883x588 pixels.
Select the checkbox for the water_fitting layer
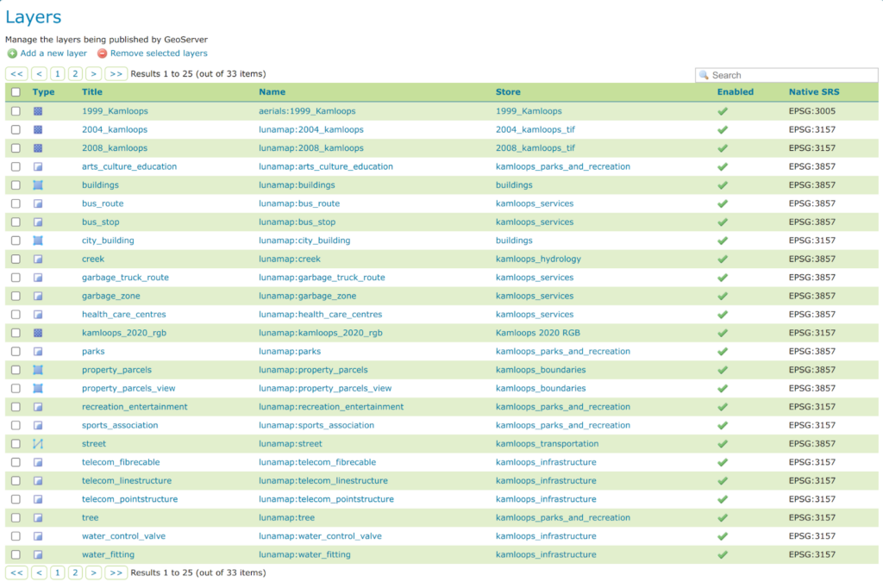(16, 554)
